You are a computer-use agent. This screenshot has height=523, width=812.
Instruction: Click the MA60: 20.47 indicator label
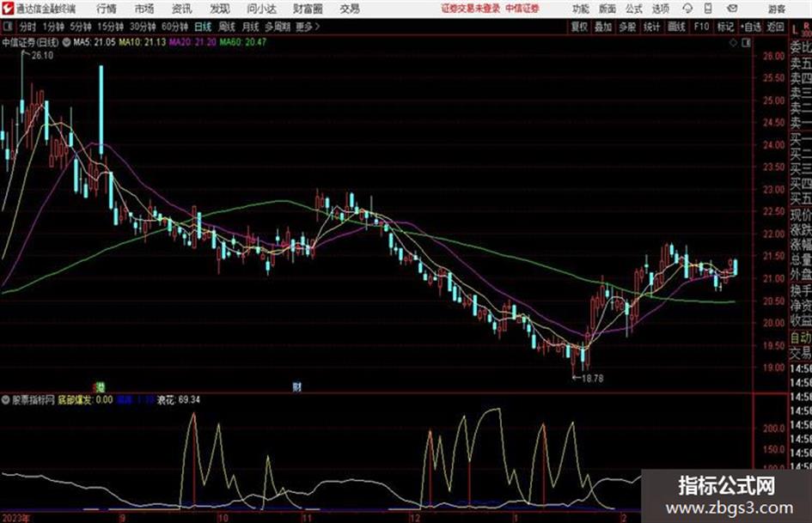point(243,42)
